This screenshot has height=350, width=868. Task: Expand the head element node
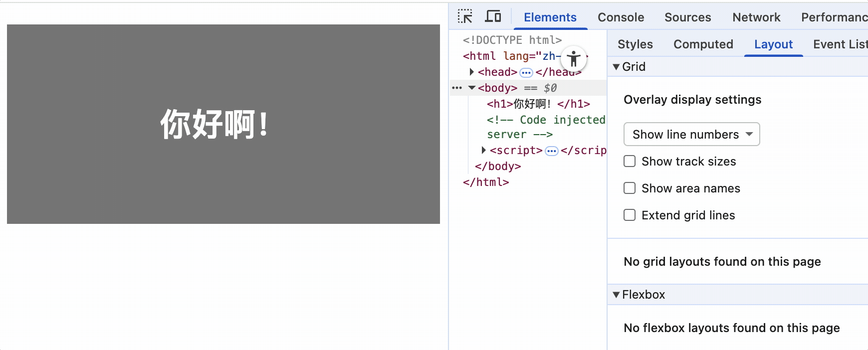(471, 72)
